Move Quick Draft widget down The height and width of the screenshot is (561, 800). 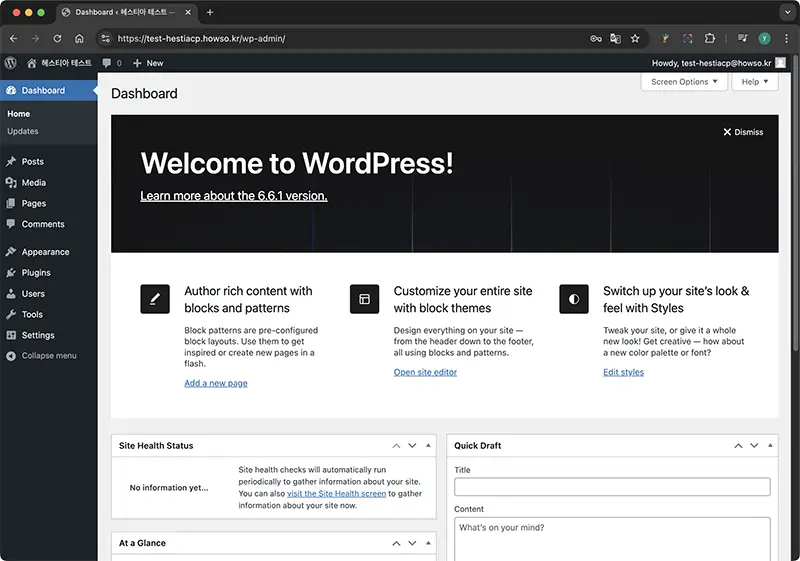pos(754,446)
